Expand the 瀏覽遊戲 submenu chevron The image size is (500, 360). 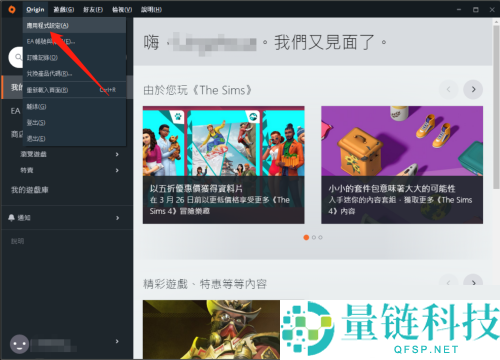pos(117,154)
